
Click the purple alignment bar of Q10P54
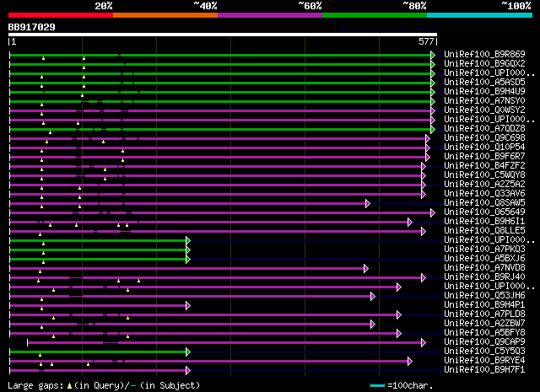click(x=218, y=148)
